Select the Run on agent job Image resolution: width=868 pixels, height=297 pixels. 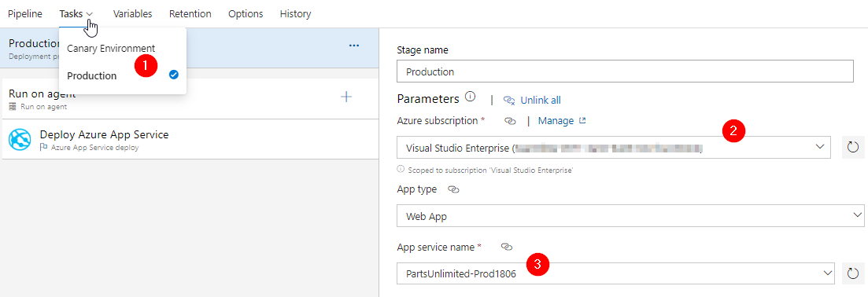pos(190,98)
